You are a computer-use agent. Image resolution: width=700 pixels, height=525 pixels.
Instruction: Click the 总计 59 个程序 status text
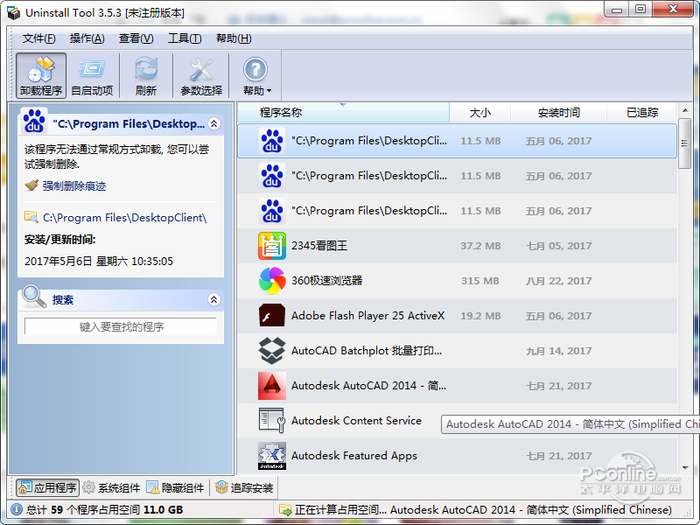tap(104, 509)
